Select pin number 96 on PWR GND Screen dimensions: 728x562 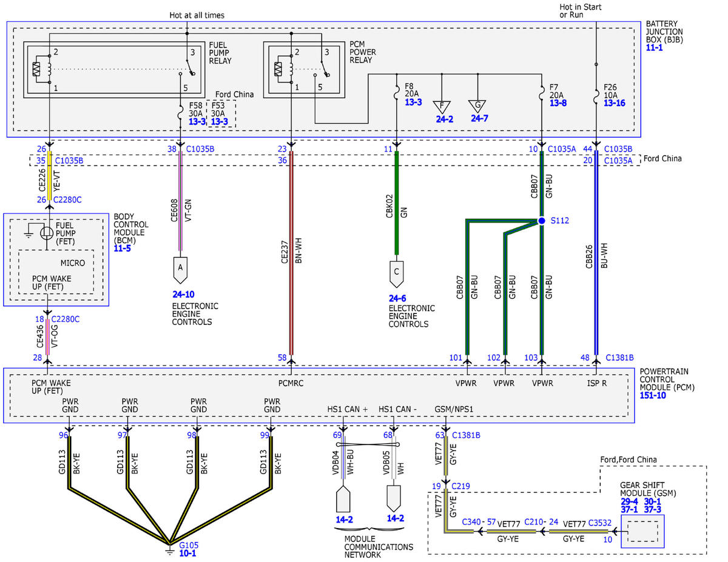pos(62,435)
